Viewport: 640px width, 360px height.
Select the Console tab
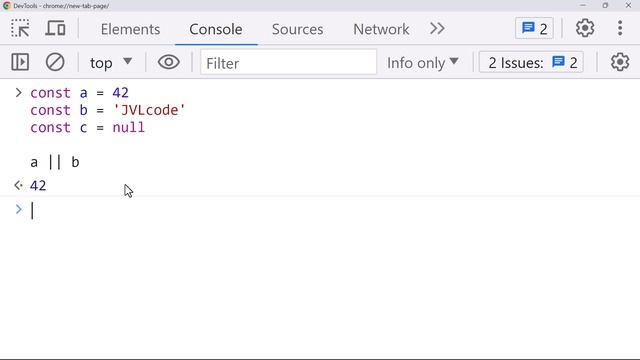click(x=216, y=29)
